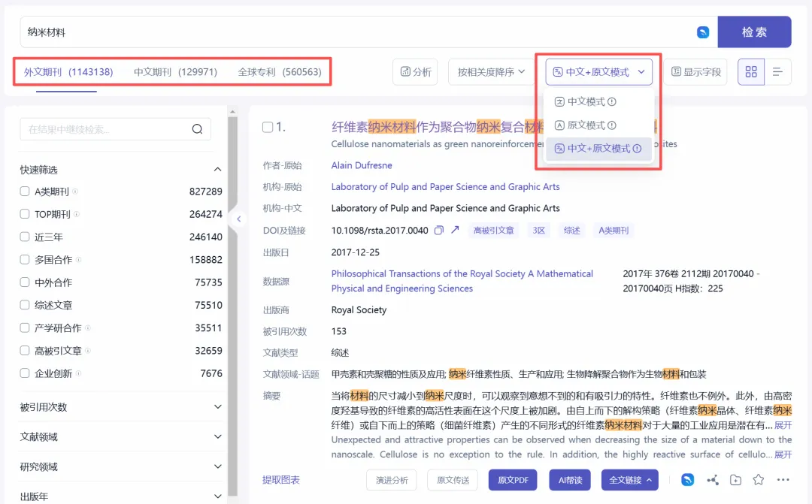The image size is (812, 504).
Task: Click info icon beside 多国合作 filter
Action: [78, 260]
